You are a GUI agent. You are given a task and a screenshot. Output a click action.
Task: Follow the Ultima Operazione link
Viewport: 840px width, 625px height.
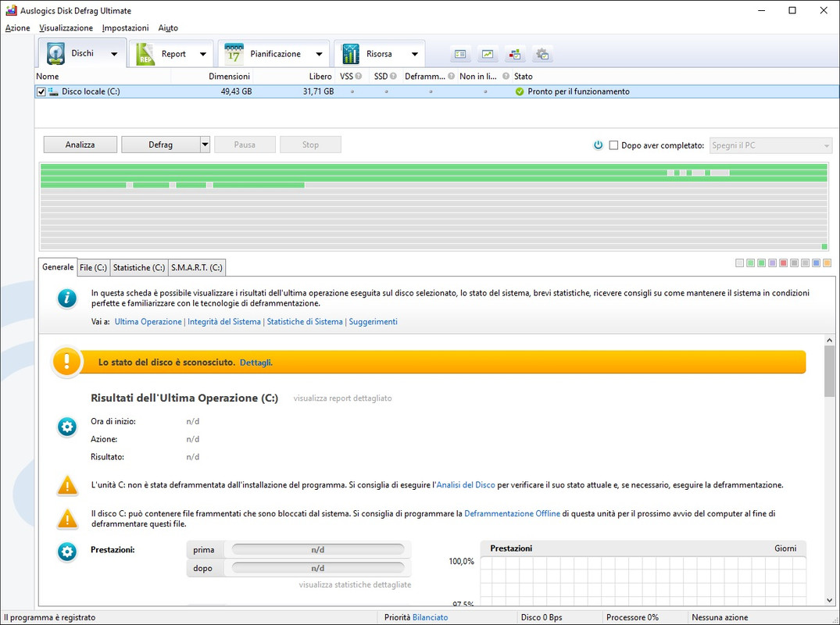pos(148,322)
